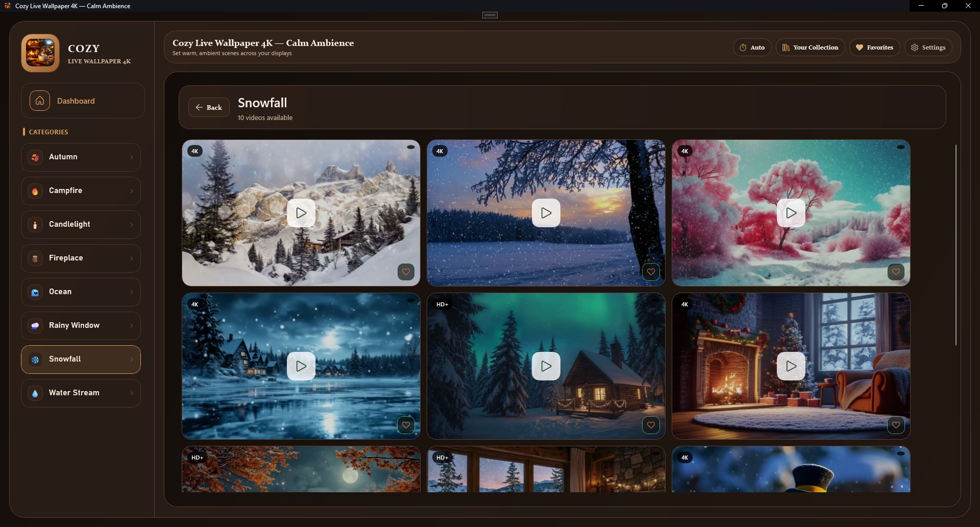Click the "10 videos available" text
This screenshot has height=527, width=980.
pyautogui.click(x=265, y=118)
